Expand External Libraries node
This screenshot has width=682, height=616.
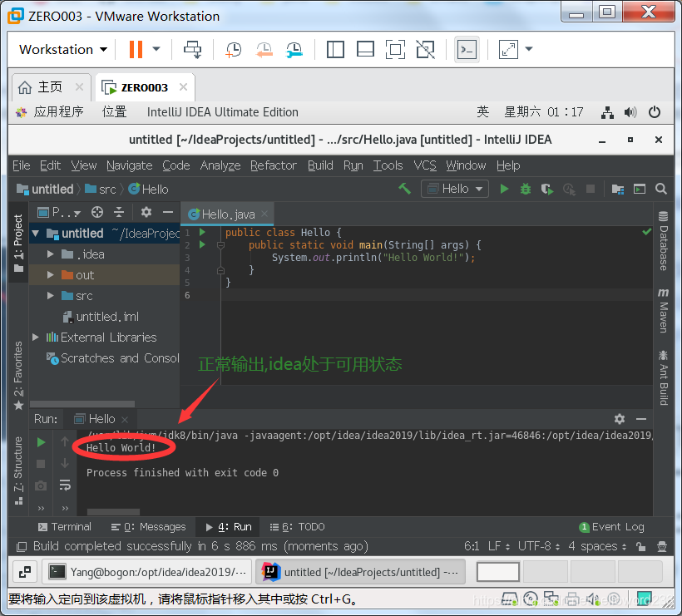pyautogui.click(x=36, y=337)
